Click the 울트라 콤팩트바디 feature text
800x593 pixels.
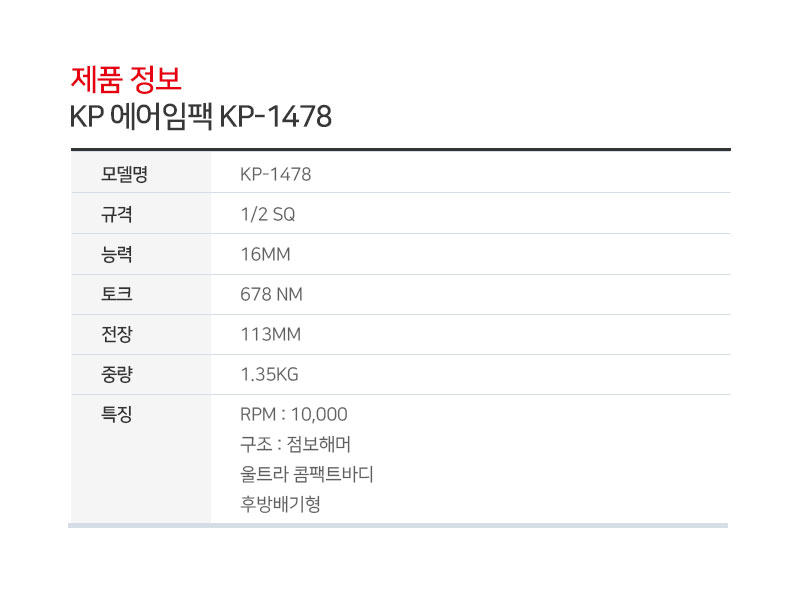[307, 474]
